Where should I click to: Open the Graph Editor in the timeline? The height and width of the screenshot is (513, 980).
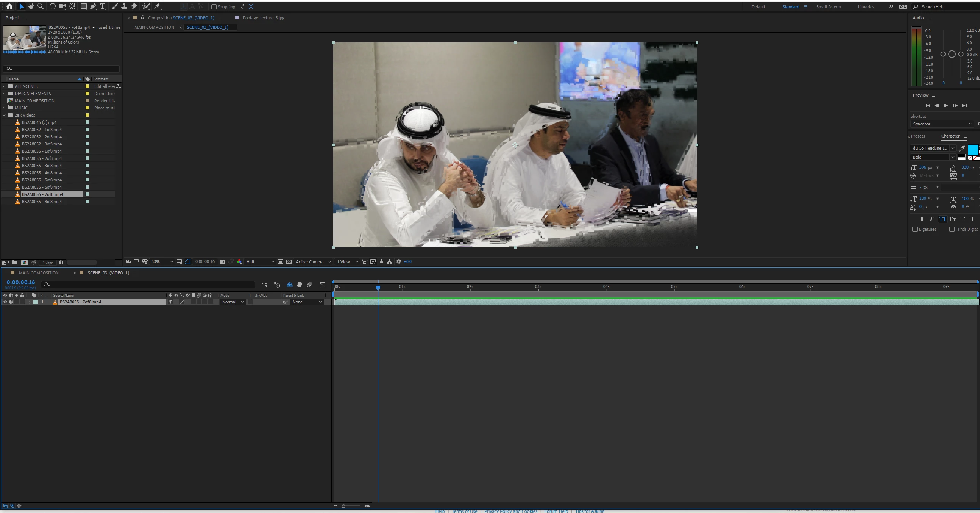pyautogui.click(x=322, y=284)
